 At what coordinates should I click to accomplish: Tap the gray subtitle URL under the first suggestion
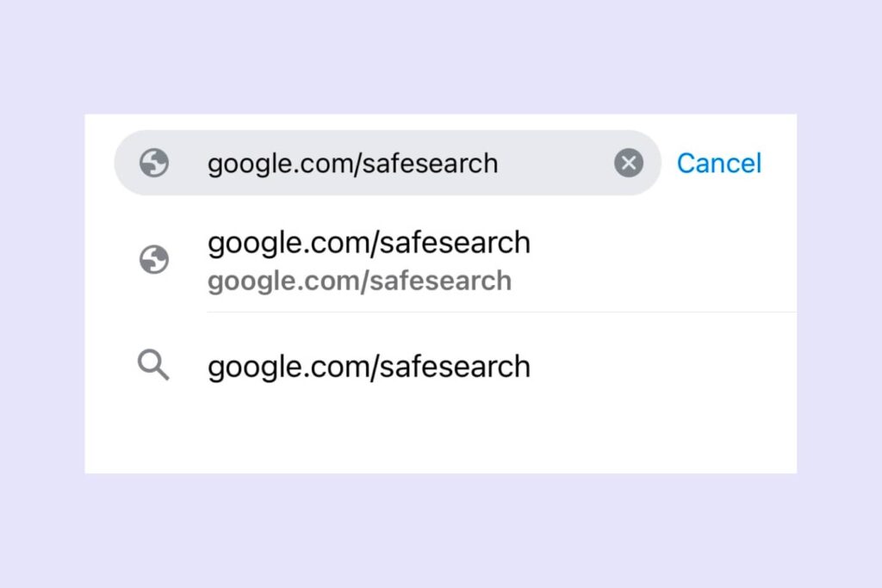[x=359, y=281]
